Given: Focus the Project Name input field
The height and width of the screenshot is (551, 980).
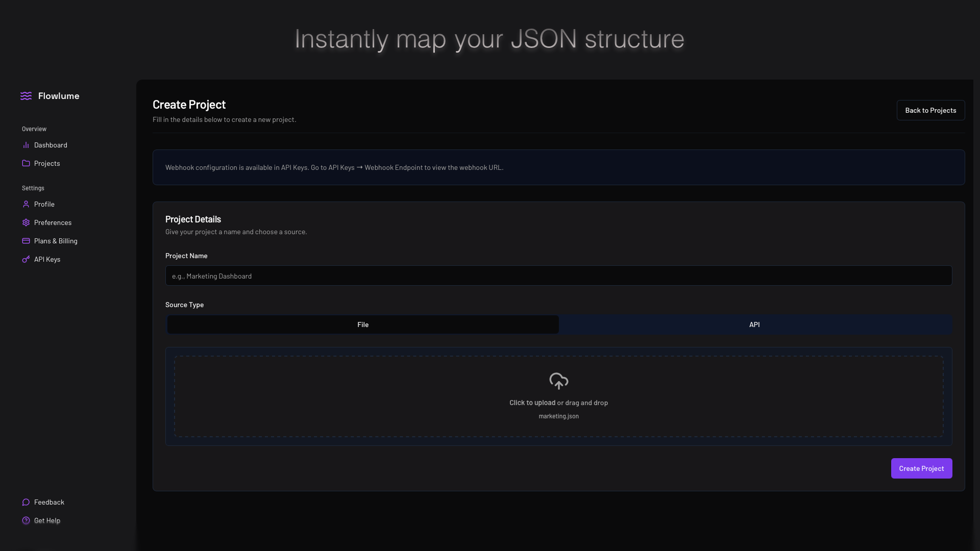Looking at the screenshot, I should (558, 275).
